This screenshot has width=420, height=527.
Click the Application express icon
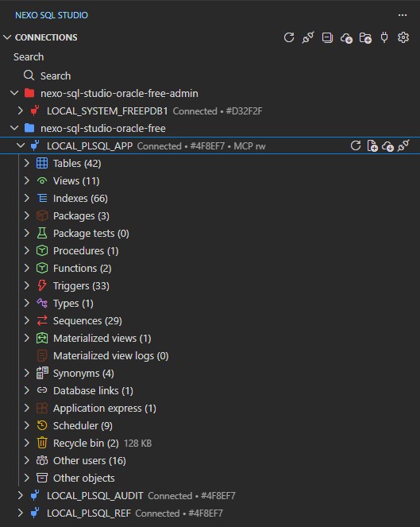coord(42,408)
